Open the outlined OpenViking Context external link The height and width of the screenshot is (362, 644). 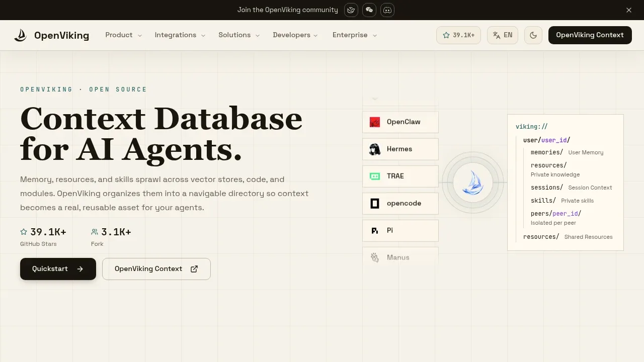156,269
